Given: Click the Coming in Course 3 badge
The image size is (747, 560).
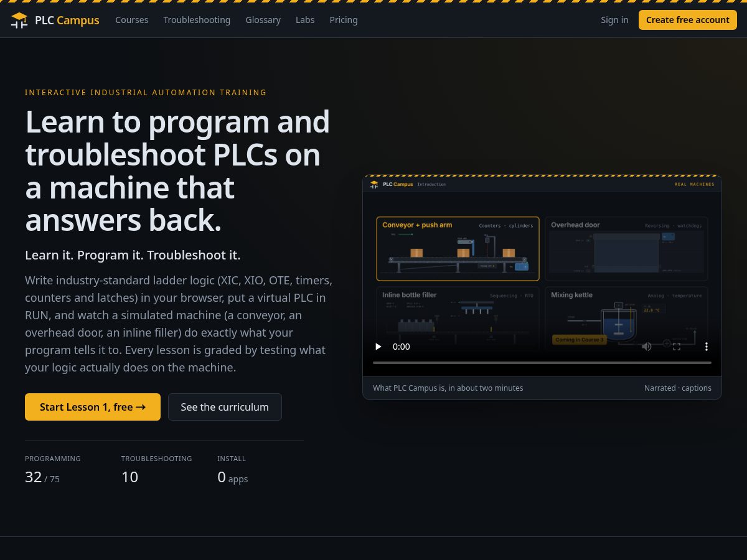Looking at the screenshot, I should tap(579, 340).
